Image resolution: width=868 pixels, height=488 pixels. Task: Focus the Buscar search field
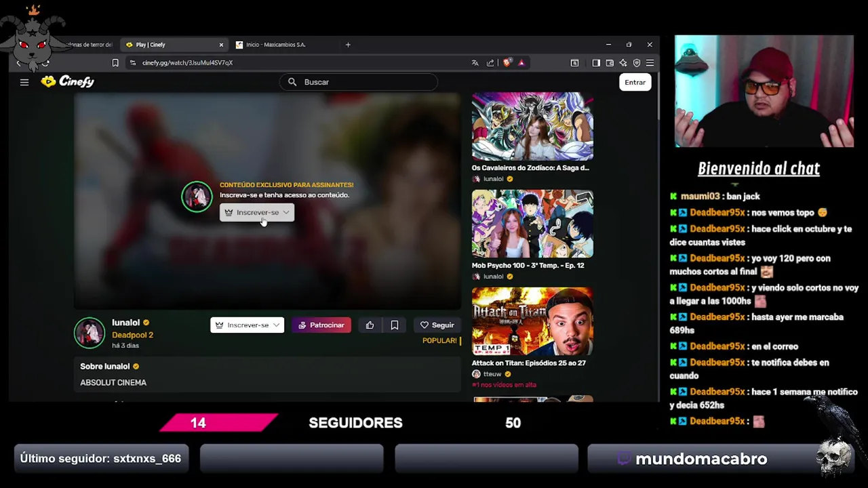359,82
